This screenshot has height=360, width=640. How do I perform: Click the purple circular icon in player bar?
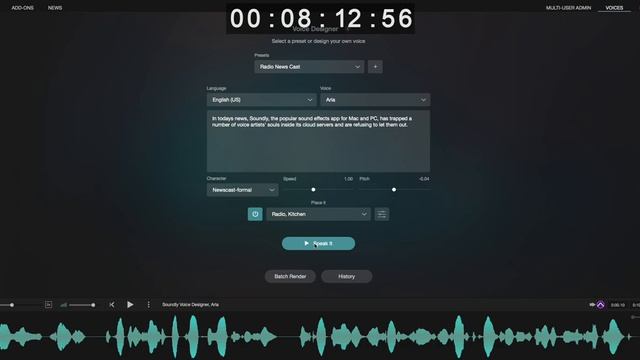coord(600,305)
